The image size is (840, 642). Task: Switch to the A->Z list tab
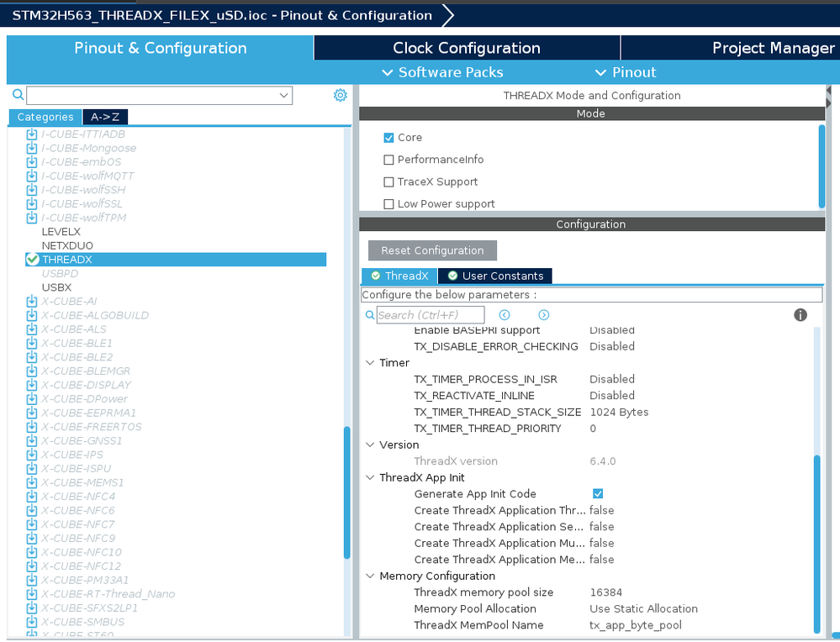105,117
